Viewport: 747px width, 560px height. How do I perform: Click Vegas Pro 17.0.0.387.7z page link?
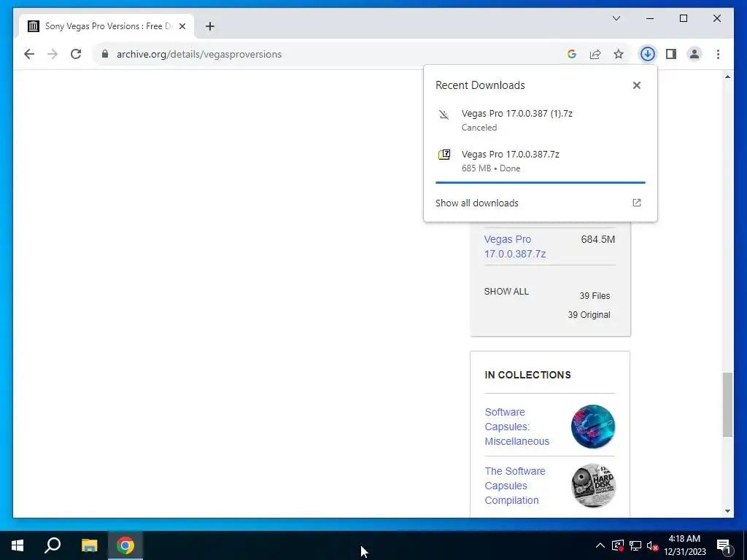pos(515,246)
